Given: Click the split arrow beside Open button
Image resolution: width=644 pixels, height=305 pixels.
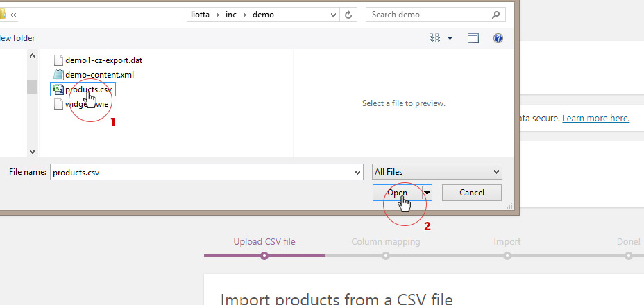Looking at the screenshot, I should (427, 193).
